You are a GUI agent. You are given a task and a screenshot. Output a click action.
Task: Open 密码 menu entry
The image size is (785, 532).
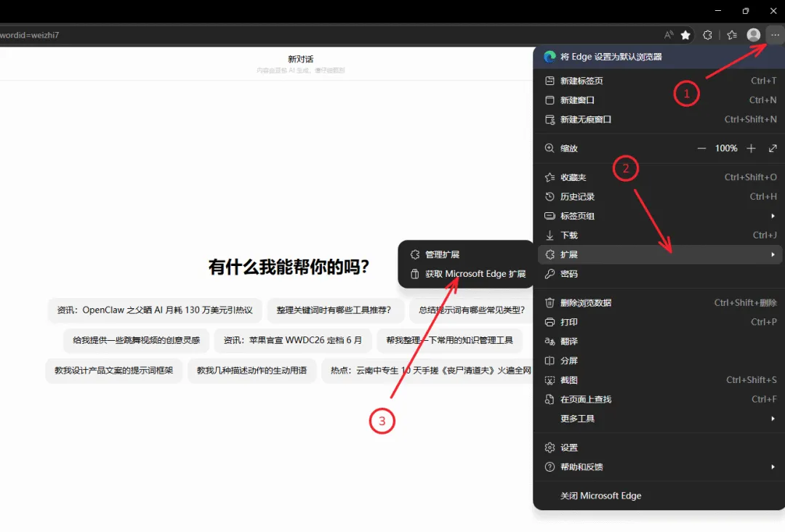[x=660, y=274]
